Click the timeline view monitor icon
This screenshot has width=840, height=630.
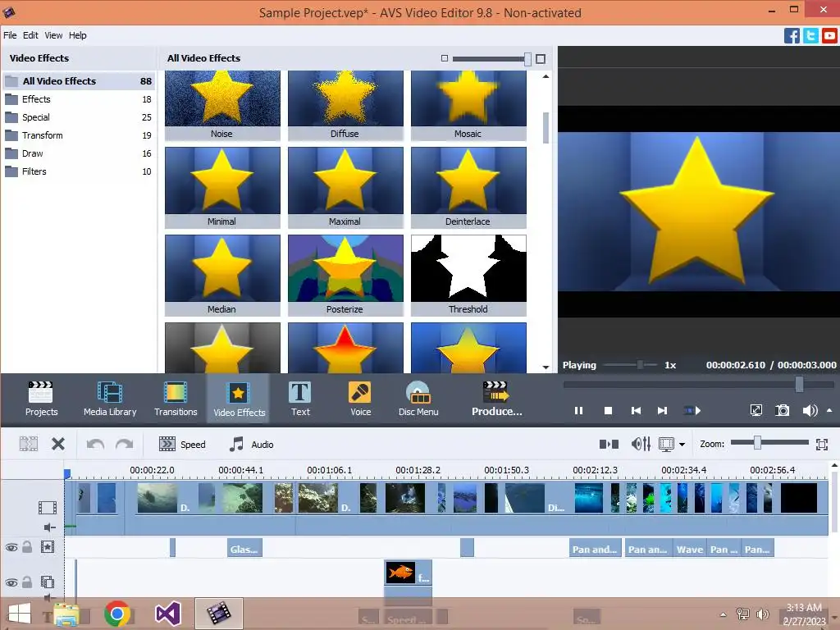point(666,444)
